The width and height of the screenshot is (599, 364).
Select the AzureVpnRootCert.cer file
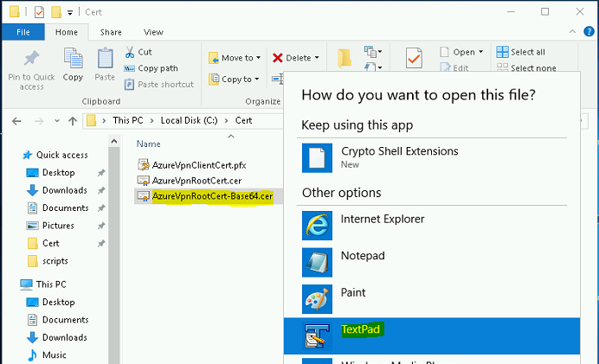(190, 181)
